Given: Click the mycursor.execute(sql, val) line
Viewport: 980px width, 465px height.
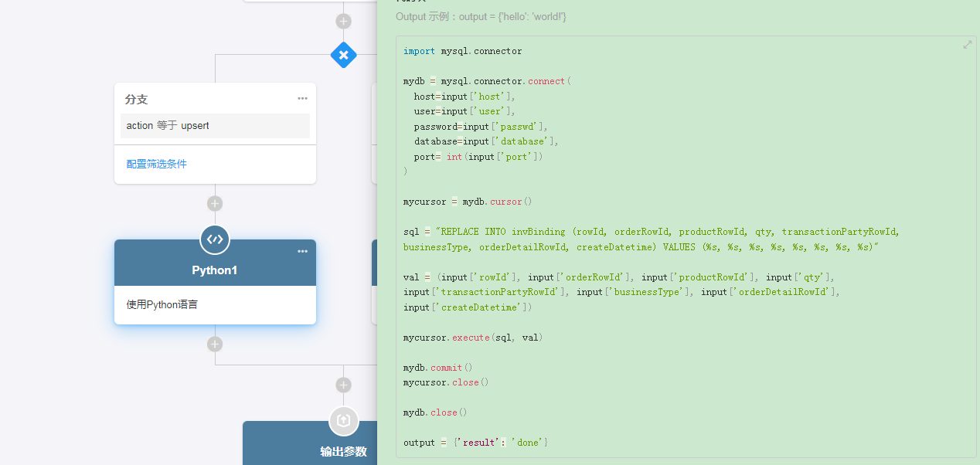Looking at the screenshot, I should pyautogui.click(x=472, y=338).
